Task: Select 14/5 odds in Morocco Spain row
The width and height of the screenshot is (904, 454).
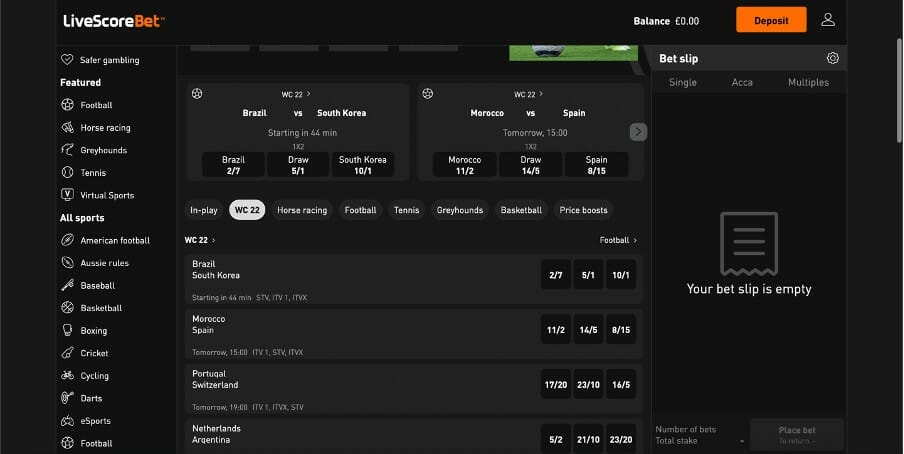Action: [588, 329]
